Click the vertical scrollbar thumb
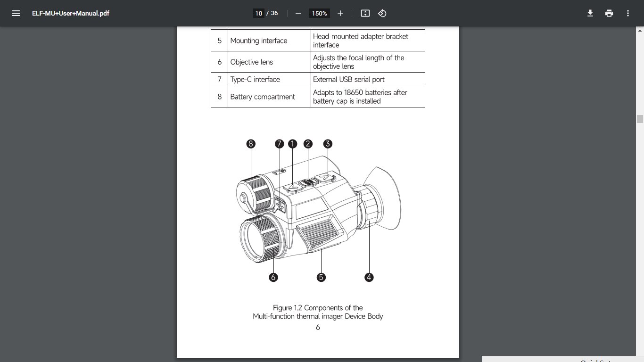The height and width of the screenshot is (362, 644). (x=640, y=119)
